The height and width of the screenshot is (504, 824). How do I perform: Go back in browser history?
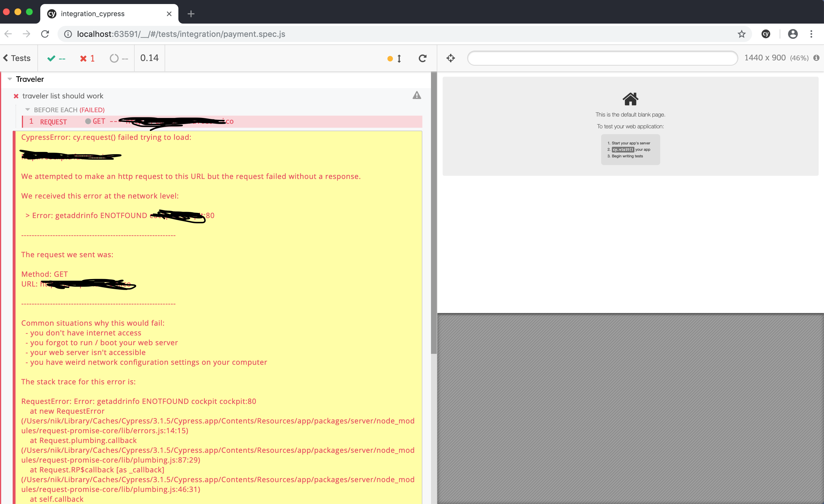(8, 34)
